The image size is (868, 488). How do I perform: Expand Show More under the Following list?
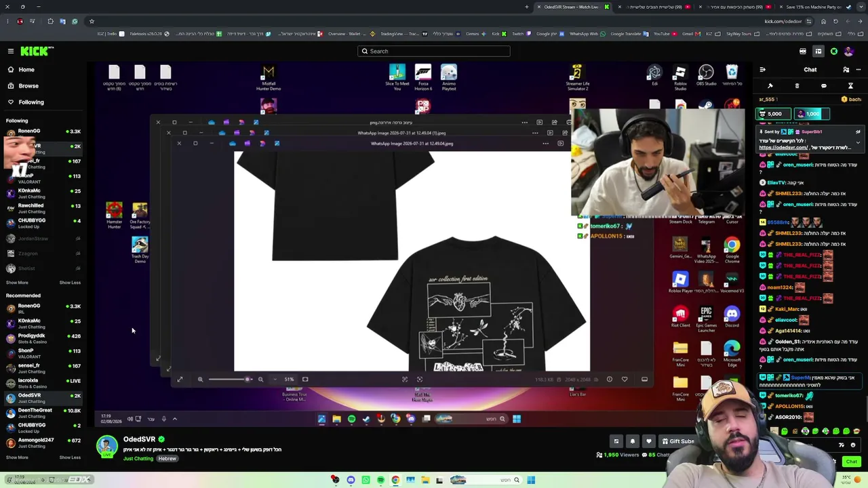[17, 283]
